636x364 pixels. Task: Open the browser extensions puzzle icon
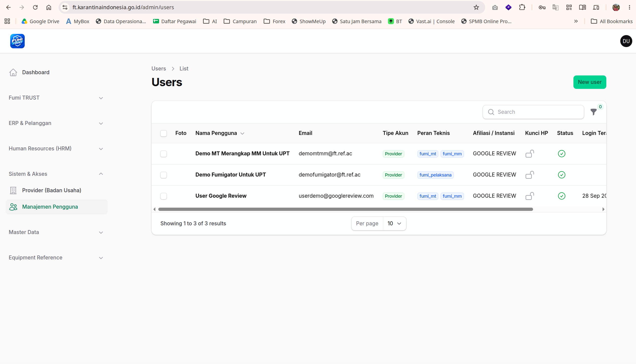[522, 7]
